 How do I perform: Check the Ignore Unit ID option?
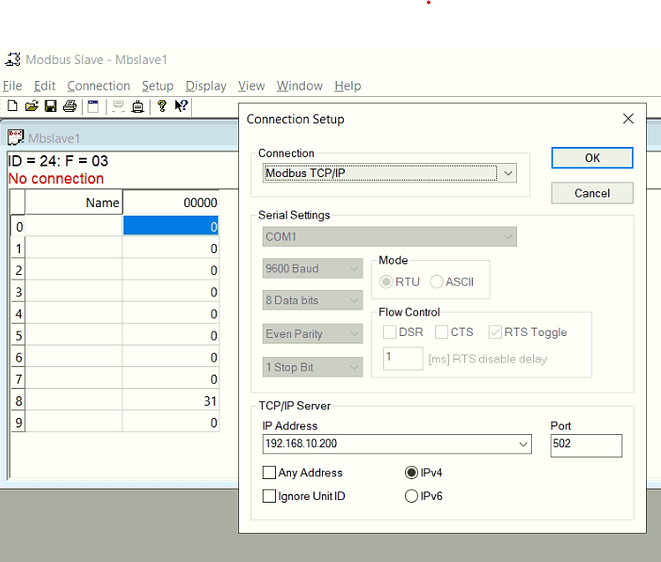pos(269,496)
